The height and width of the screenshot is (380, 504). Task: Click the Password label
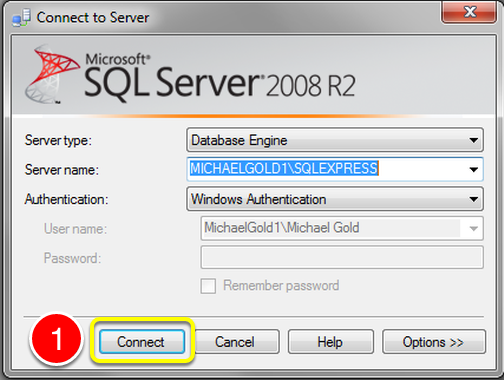72,258
